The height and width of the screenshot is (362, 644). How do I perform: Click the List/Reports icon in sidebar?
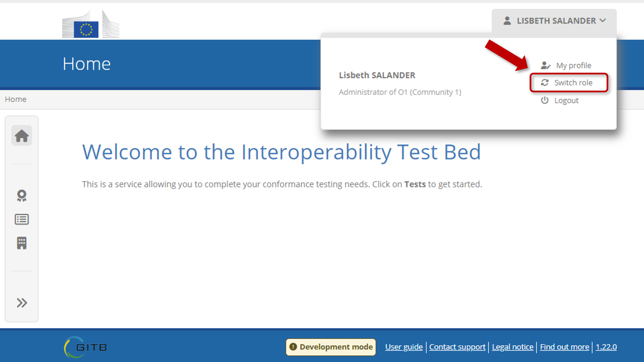coord(22,219)
